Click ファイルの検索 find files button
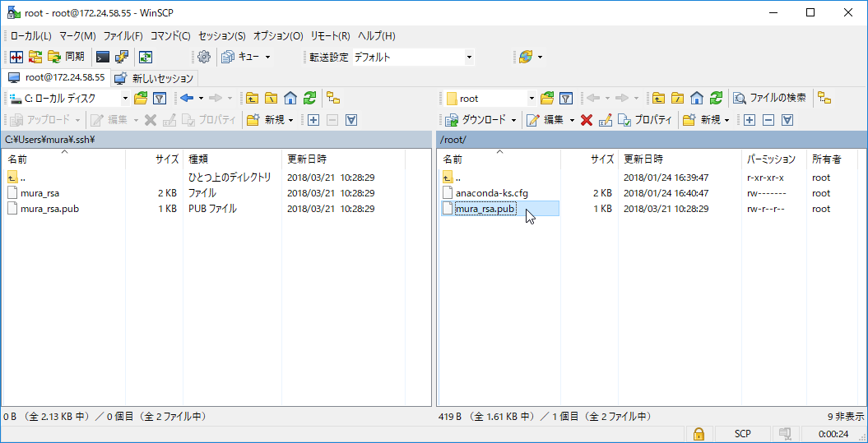This screenshot has height=443, width=868. pos(769,99)
